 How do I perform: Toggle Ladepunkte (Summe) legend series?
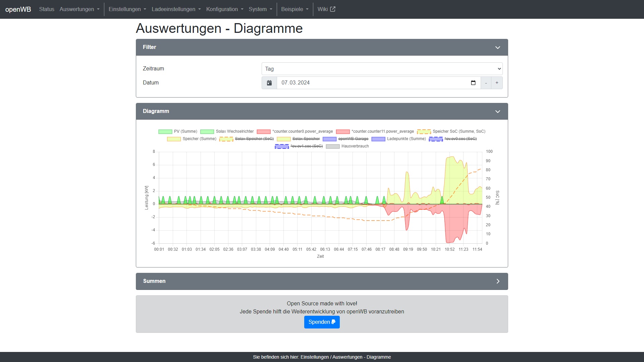tap(398, 139)
